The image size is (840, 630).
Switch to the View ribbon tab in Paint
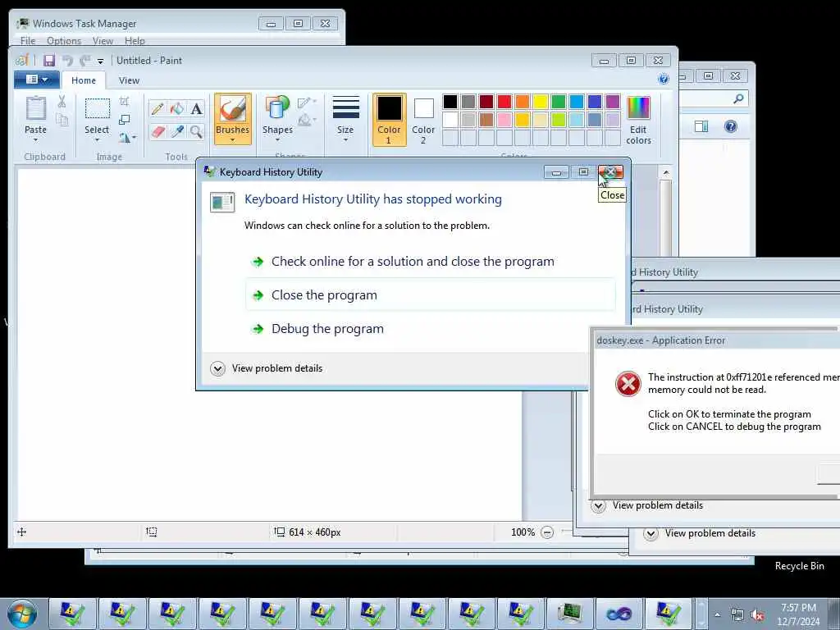(129, 80)
